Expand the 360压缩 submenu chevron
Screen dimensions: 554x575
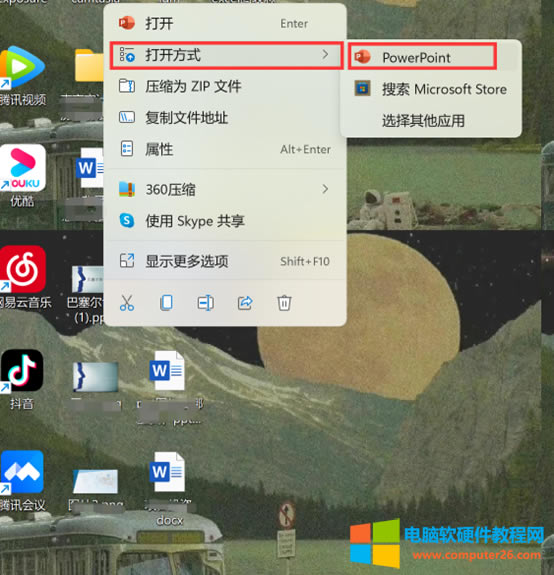click(x=325, y=189)
